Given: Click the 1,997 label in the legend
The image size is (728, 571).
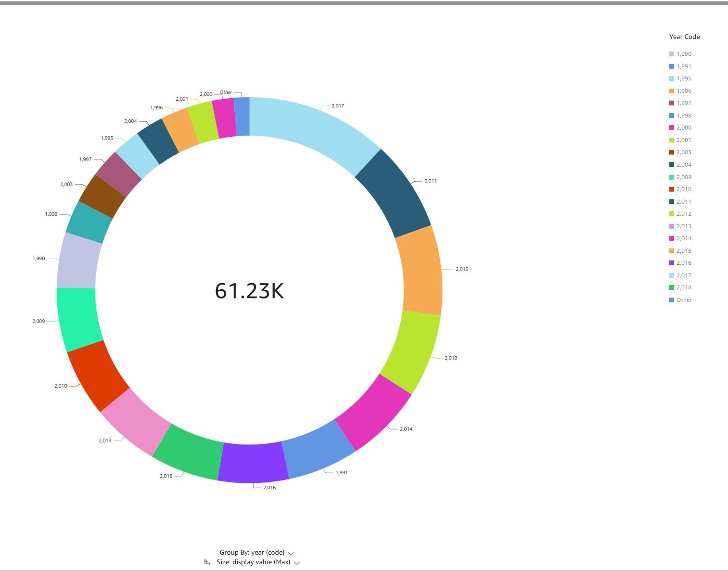Looking at the screenshot, I should (684, 103).
